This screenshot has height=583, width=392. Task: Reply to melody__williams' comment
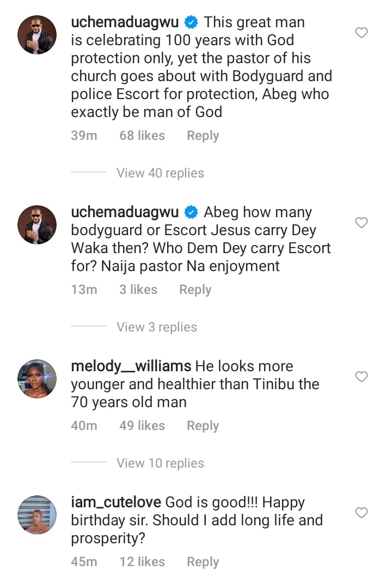tap(203, 426)
